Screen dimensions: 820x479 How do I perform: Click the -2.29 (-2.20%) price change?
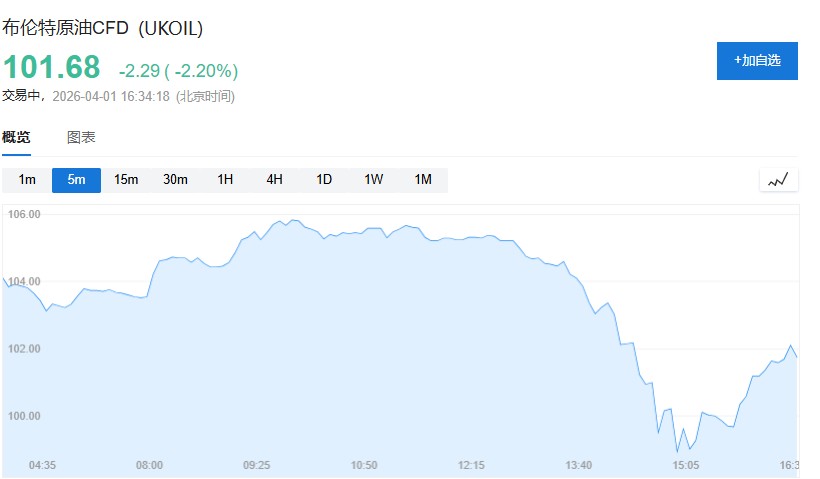click(178, 71)
